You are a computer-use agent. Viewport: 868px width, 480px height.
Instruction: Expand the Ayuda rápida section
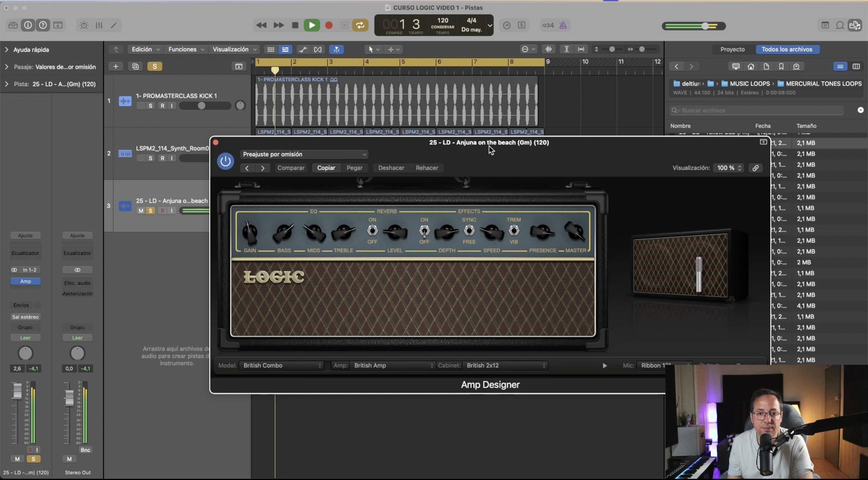click(7, 49)
